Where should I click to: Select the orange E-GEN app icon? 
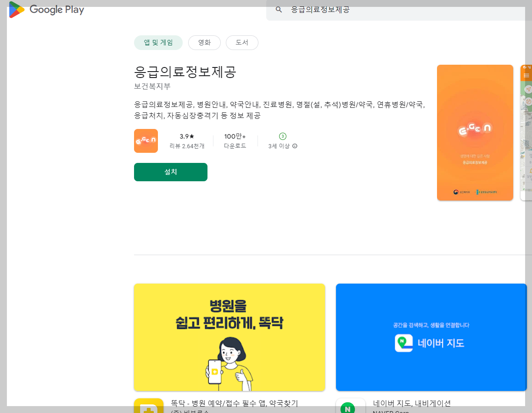click(146, 140)
